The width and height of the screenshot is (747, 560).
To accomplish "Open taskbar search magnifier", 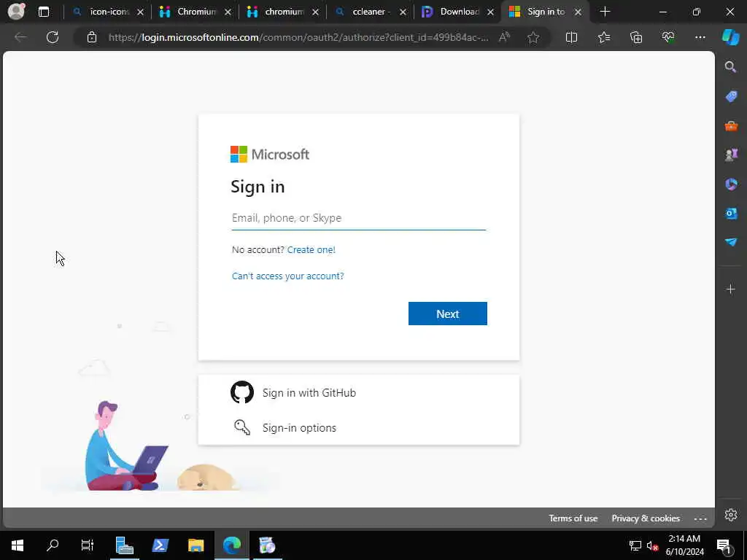I will pyautogui.click(x=53, y=545).
